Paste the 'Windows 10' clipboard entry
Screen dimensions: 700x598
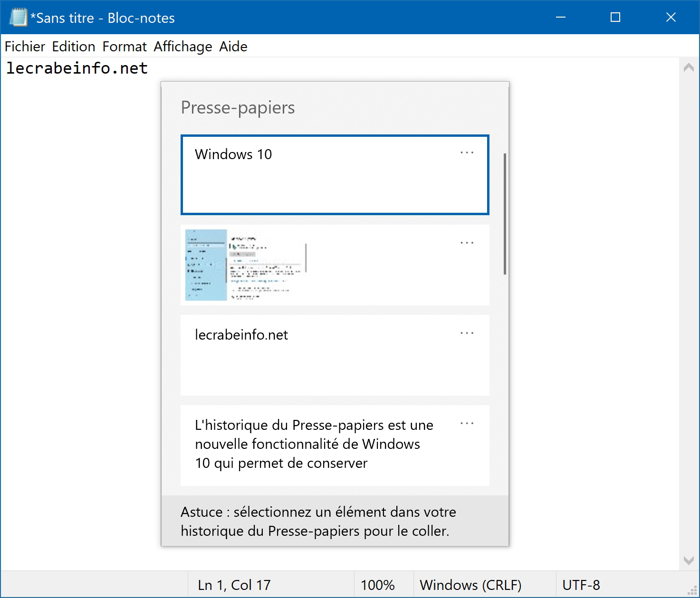[x=335, y=175]
